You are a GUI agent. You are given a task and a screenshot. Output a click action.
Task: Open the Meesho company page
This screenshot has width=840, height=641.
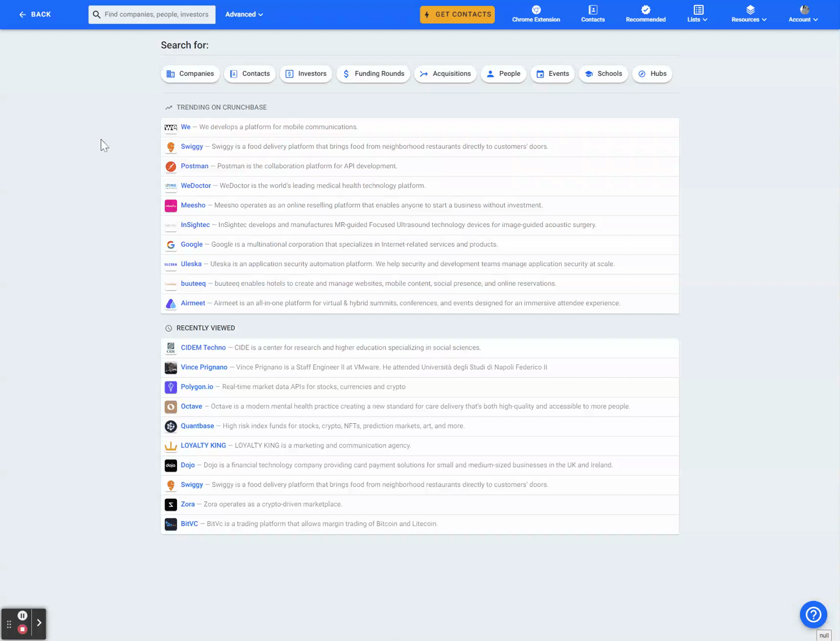coord(193,205)
